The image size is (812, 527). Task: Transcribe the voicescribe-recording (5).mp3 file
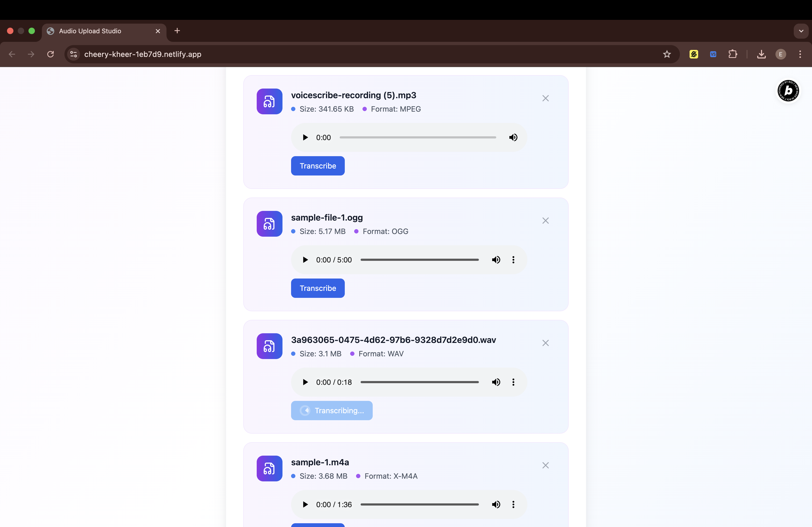pyautogui.click(x=317, y=166)
